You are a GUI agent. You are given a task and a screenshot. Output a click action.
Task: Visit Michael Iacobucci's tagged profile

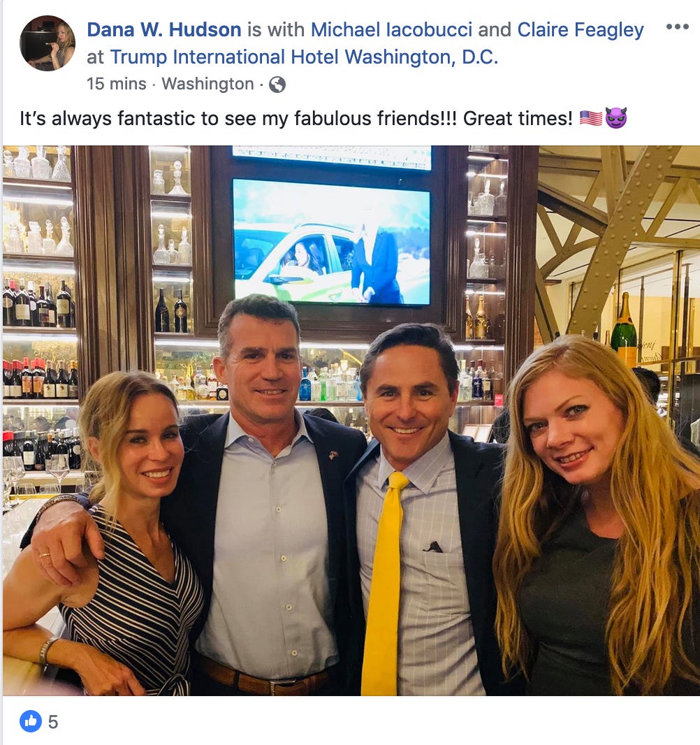pyautogui.click(x=391, y=29)
